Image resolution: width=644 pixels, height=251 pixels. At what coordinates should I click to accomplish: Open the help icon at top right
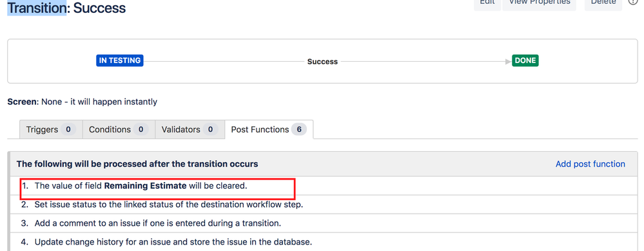633,3
